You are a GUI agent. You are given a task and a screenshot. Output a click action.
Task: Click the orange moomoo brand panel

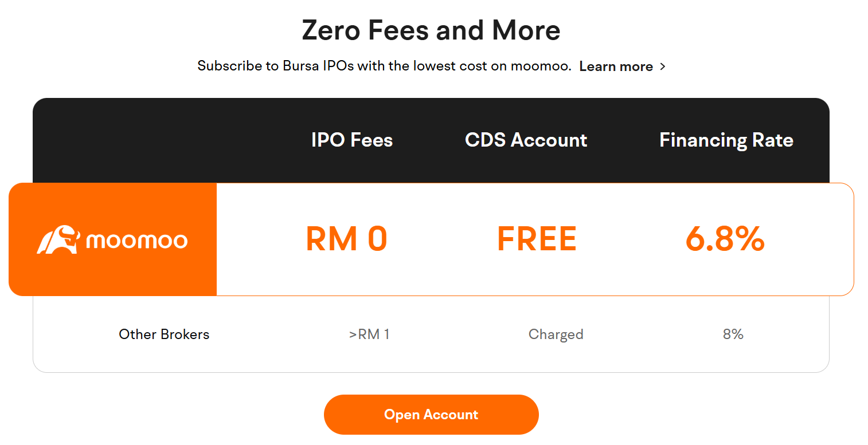point(113,239)
